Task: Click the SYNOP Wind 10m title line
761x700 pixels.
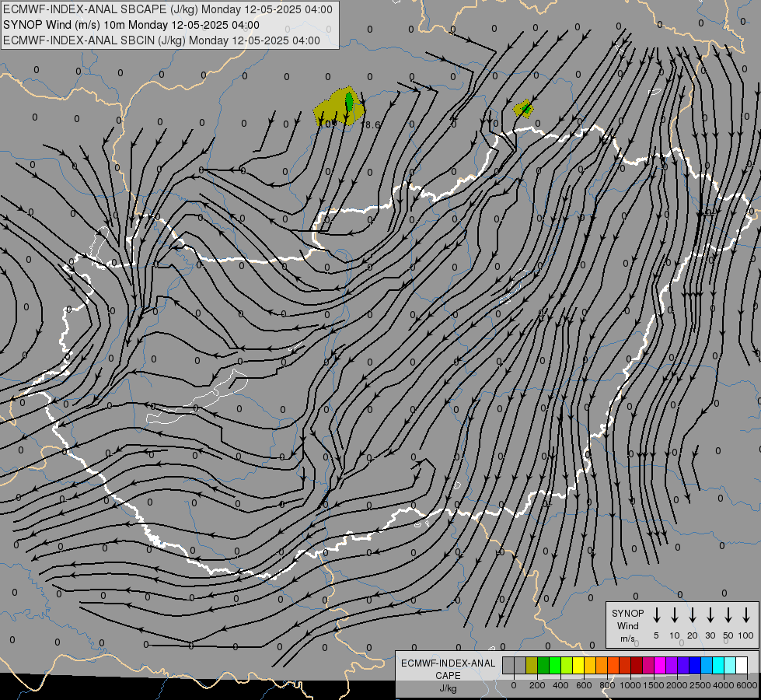Action: (131, 25)
